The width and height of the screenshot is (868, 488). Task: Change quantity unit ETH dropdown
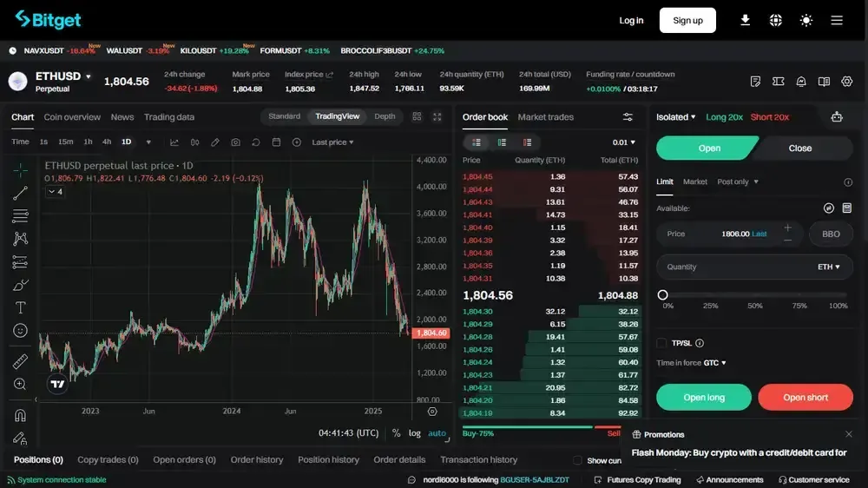point(829,267)
